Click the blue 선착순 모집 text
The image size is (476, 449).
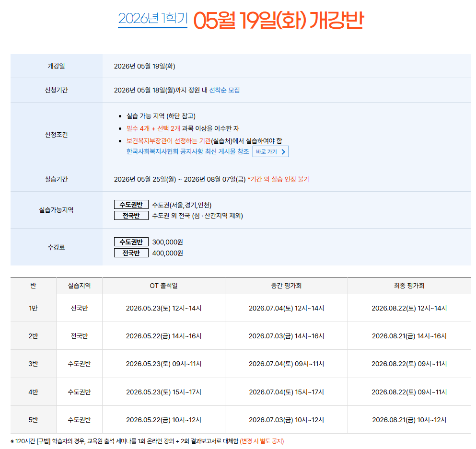click(x=224, y=90)
